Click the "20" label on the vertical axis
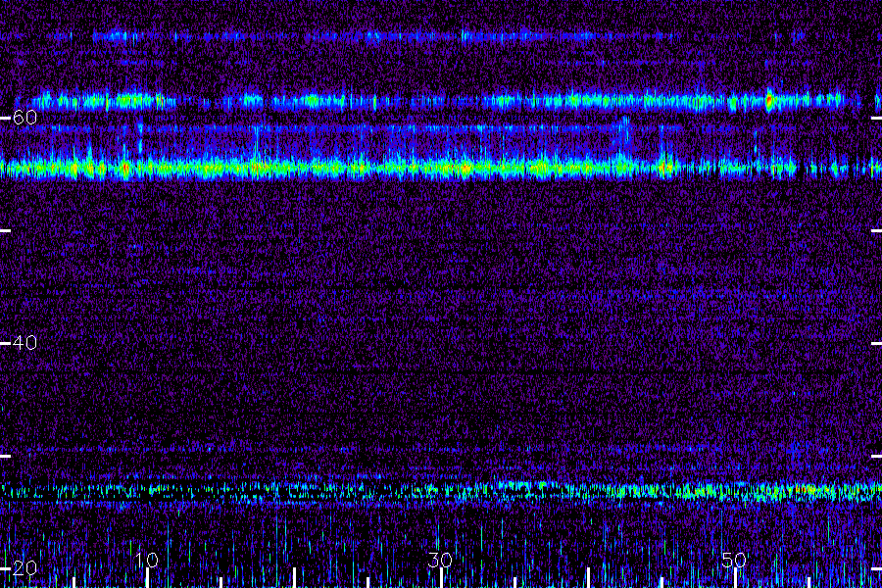882x588 pixels. click(x=24, y=567)
